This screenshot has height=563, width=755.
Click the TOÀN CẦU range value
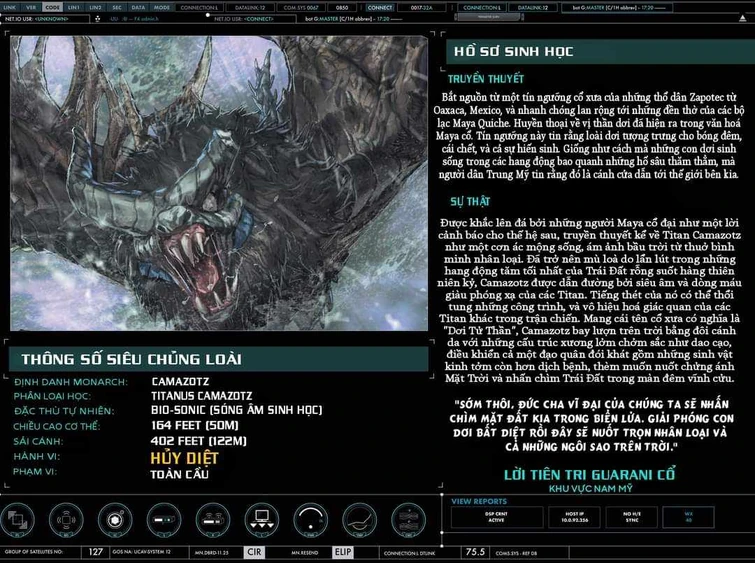[180, 474]
